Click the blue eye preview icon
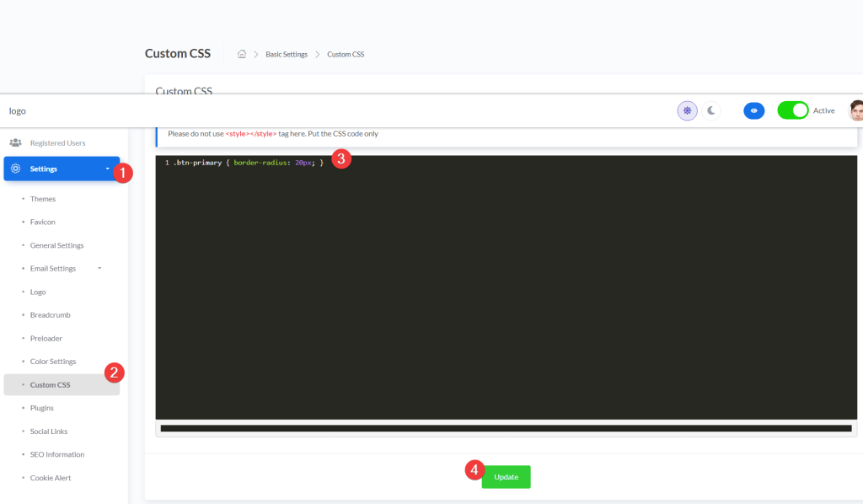The image size is (863, 504). [753, 110]
